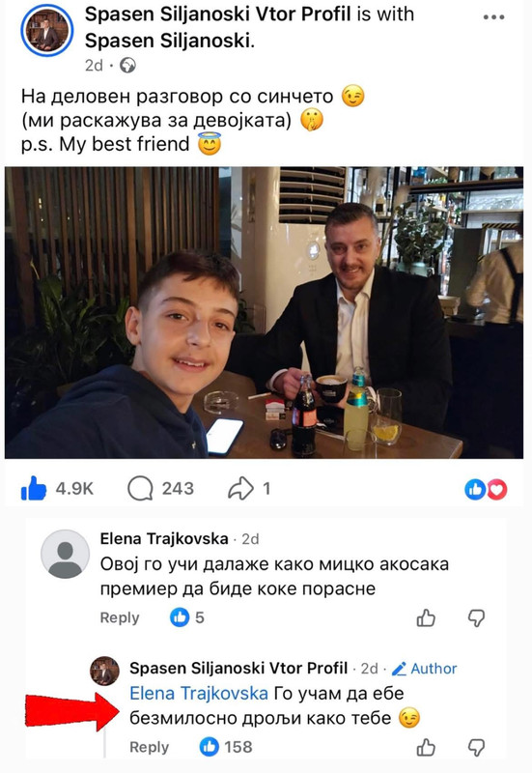Screen dimensions: 532x773
Task: Thumbs down Elena Trajkovska's comment
Action: pos(476,617)
